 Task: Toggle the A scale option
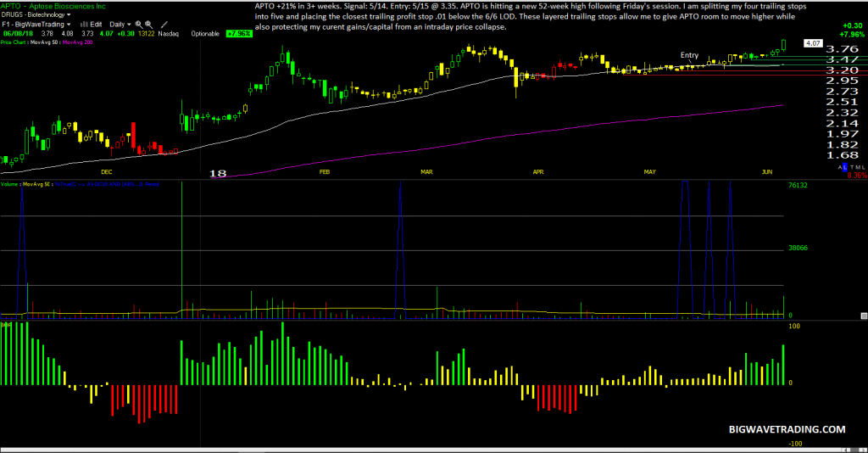point(840,167)
